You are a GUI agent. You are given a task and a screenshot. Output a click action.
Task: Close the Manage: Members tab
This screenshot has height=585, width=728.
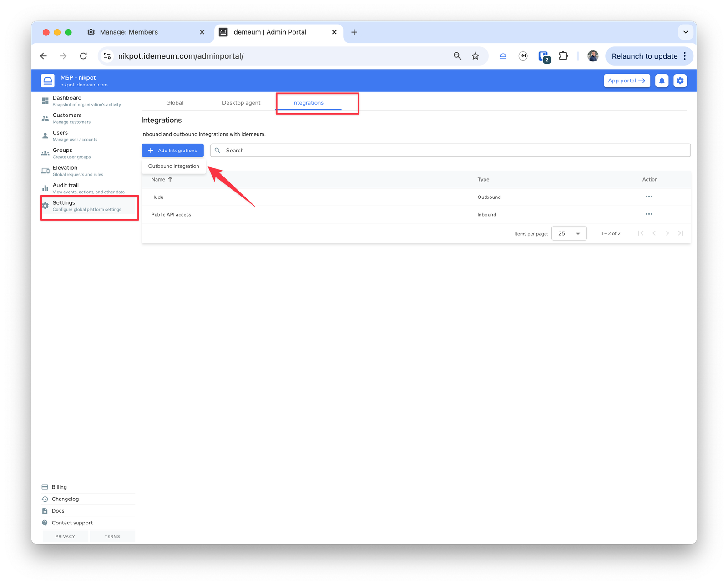(202, 32)
